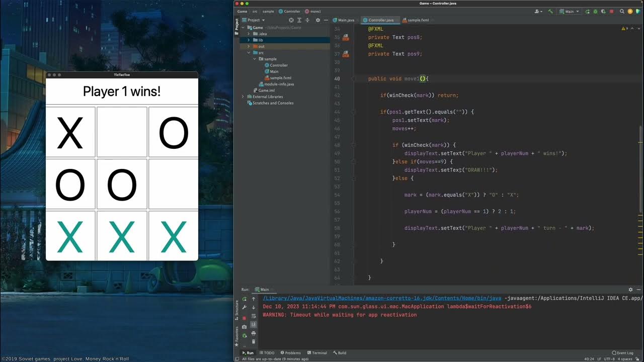Select sample.fxml in project tree

(278, 78)
